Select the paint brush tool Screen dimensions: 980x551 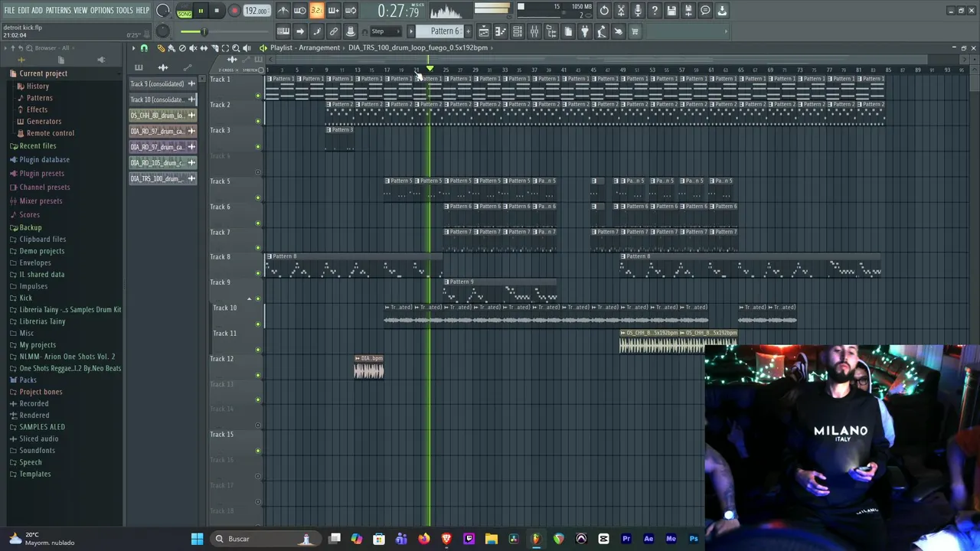pyautogui.click(x=171, y=48)
